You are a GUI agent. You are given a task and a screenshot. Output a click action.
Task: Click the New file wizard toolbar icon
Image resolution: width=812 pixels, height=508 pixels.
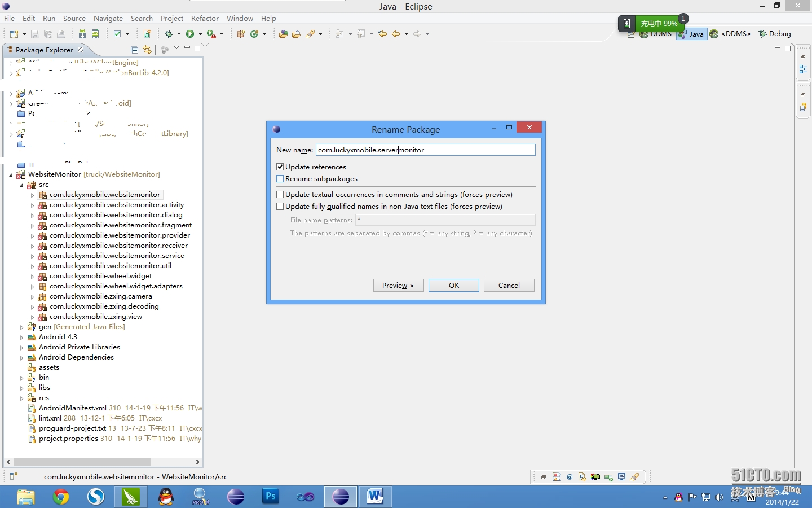point(14,34)
